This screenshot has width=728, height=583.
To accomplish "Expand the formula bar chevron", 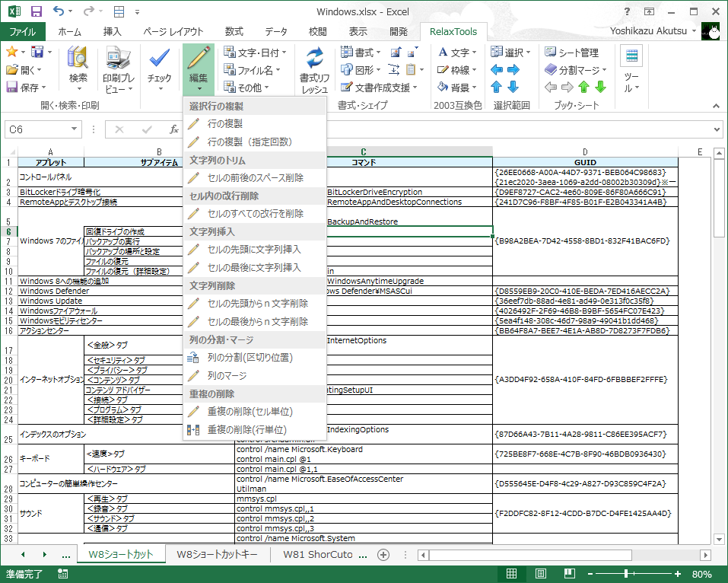I will pyautogui.click(x=717, y=129).
